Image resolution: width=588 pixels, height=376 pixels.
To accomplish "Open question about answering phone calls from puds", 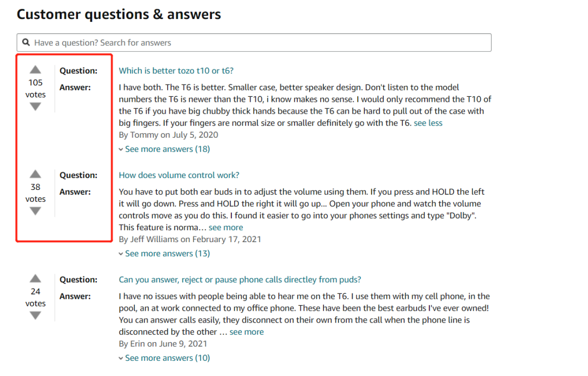I will [x=240, y=280].
